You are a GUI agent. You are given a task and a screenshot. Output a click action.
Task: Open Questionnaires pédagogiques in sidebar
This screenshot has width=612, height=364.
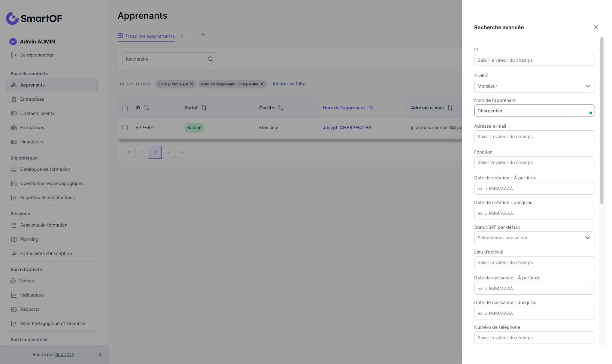52,183
